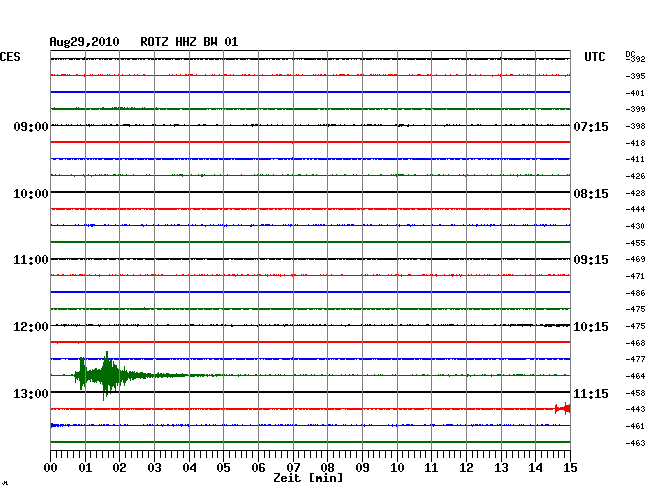Click the 12:00 local time label
This screenshot has width=650, height=494.
click(x=31, y=327)
